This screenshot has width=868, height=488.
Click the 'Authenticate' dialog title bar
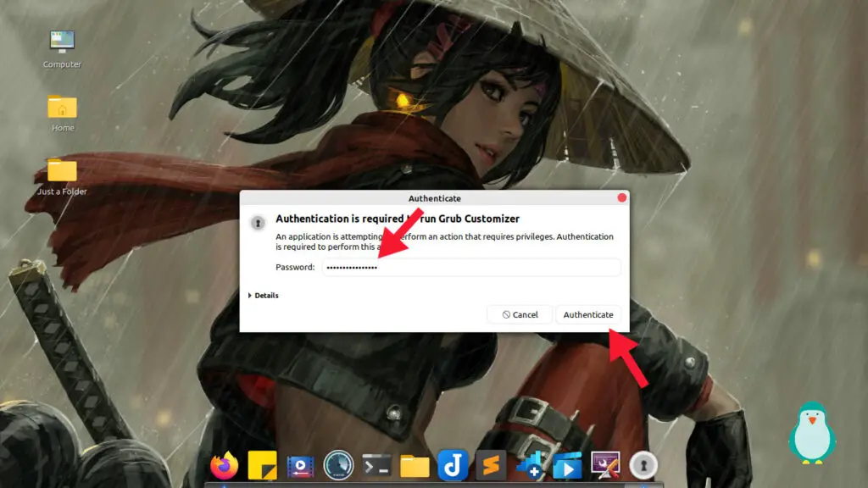[x=435, y=198]
